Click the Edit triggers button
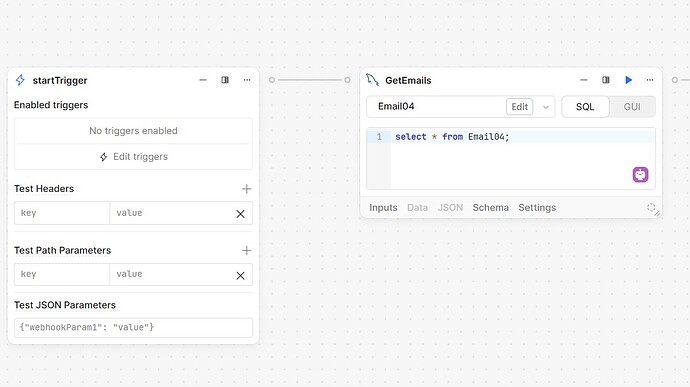 point(133,157)
